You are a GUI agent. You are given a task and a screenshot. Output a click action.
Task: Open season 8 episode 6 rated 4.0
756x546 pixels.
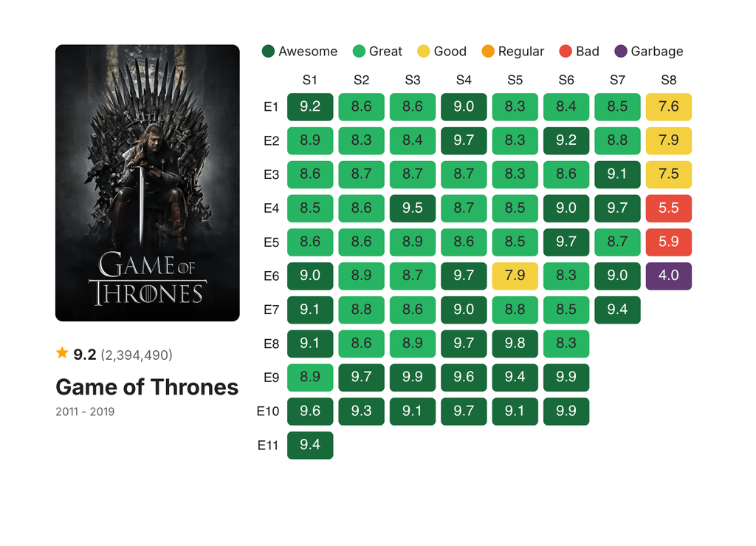(x=669, y=276)
